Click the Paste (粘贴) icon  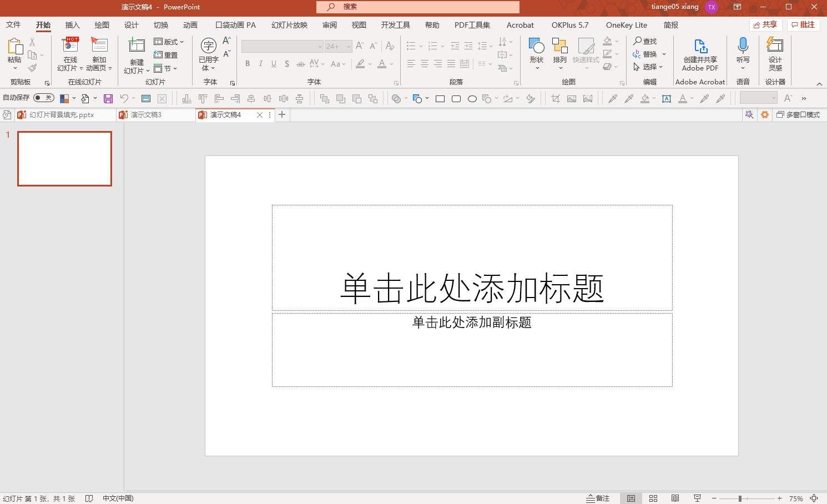click(x=14, y=47)
